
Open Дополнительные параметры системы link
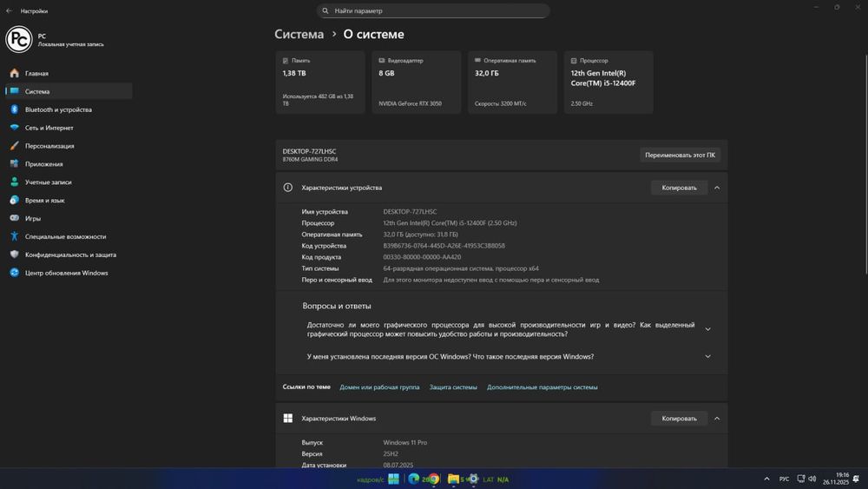pyautogui.click(x=542, y=387)
